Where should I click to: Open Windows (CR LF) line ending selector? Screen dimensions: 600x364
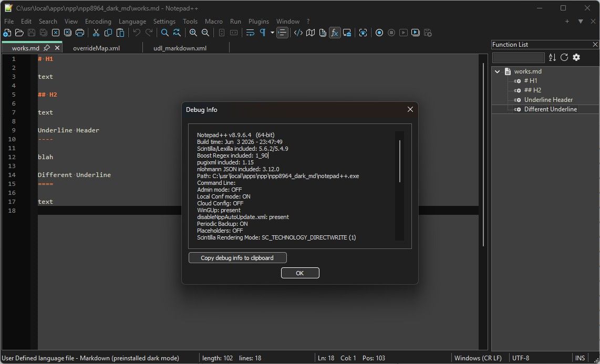click(x=478, y=358)
